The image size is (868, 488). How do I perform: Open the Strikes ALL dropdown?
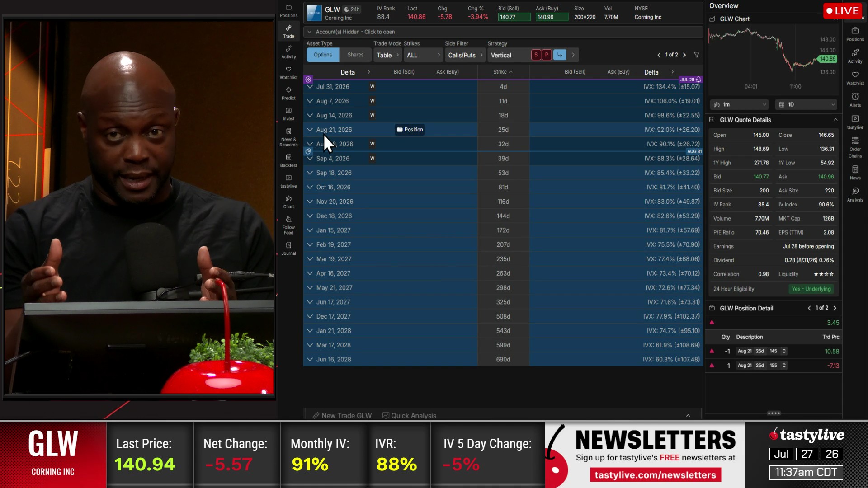(x=423, y=55)
